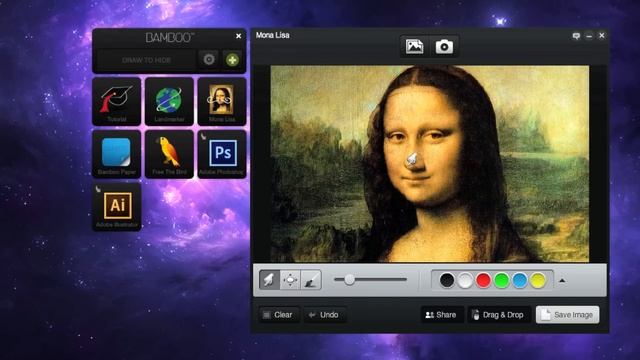
Task: Clear the drawing canvas
Action: click(x=279, y=315)
